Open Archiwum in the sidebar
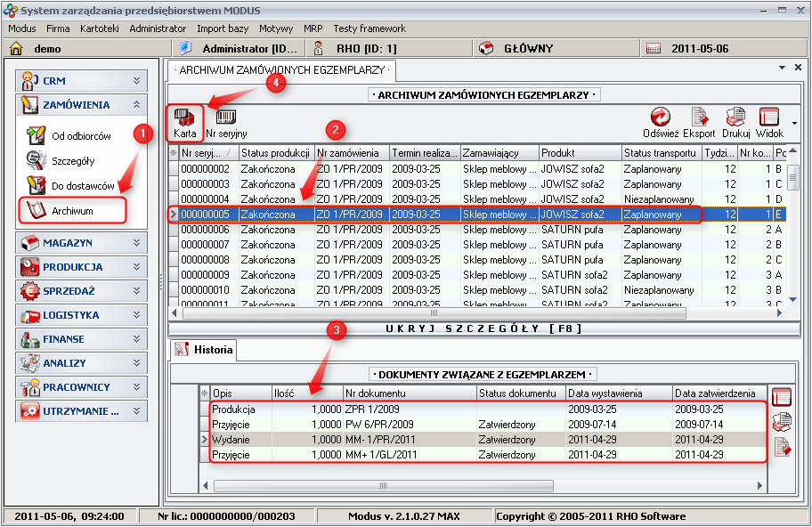The image size is (812, 527). [72, 211]
